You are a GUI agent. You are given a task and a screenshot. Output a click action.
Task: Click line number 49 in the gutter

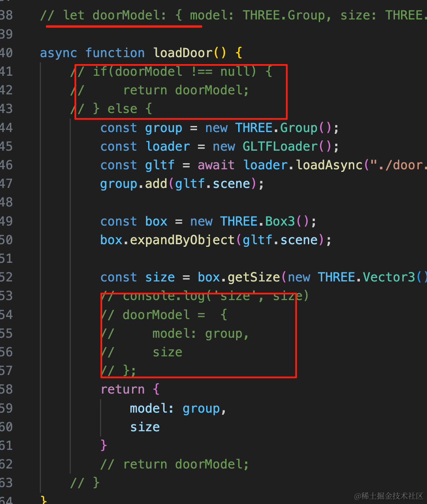(6, 221)
